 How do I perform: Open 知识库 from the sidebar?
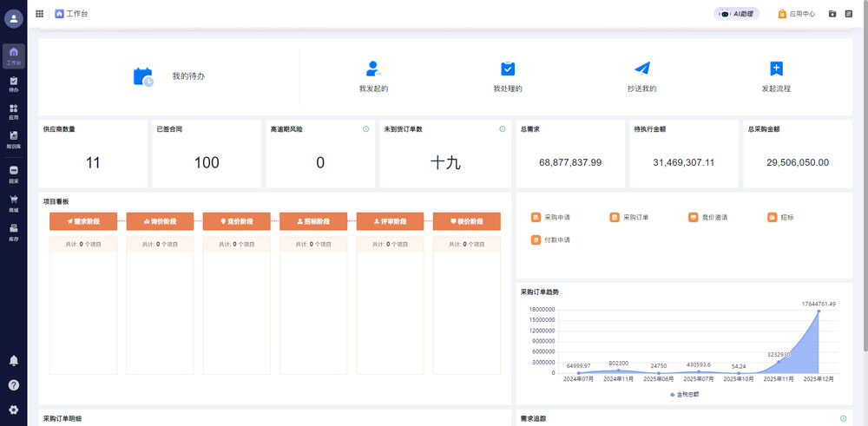tap(13, 140)
